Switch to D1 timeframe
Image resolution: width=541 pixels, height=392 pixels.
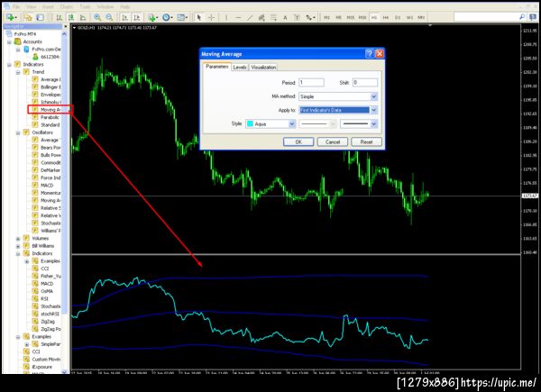coord(398,17)
